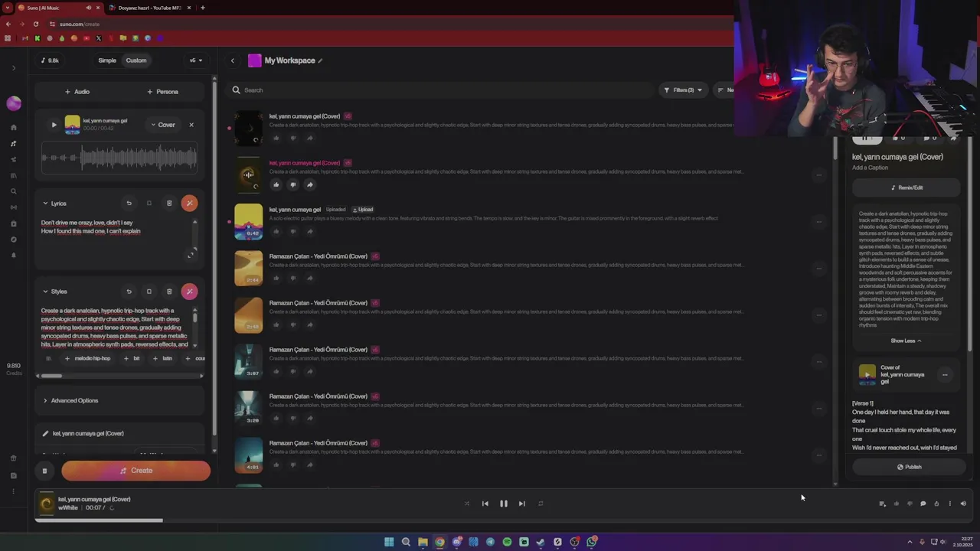Delete the Lyrics text with trash icon
Screen dimensions: 980x551
(169, 204)
